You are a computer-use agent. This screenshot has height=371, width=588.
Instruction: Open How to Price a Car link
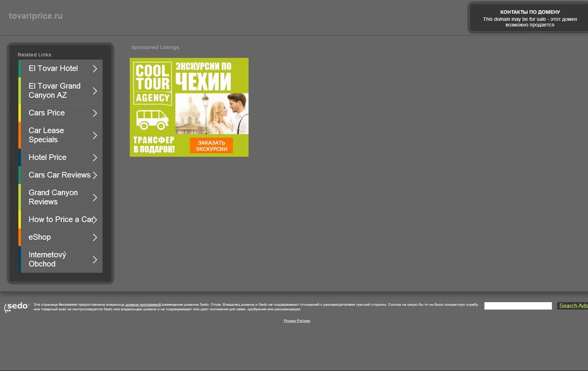tap(61, 219)
